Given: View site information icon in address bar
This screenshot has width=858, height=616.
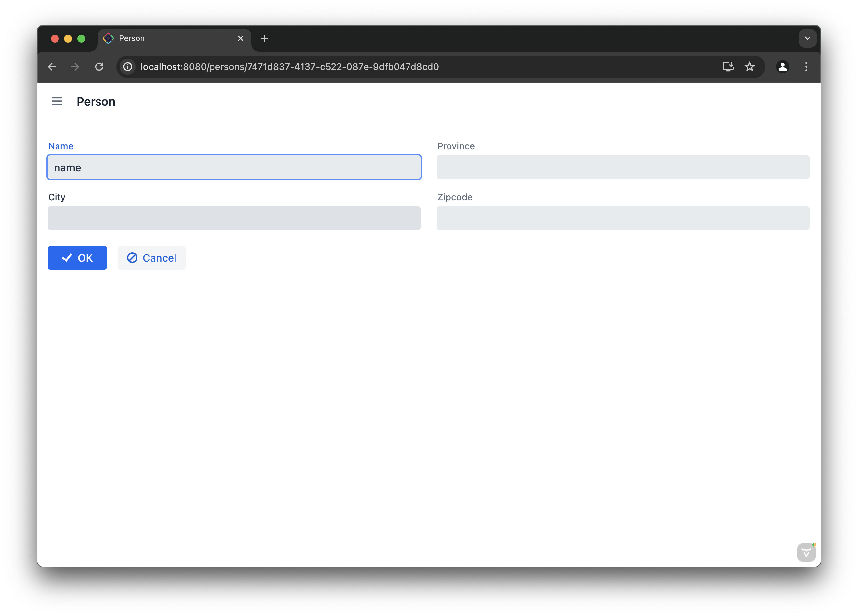Looking at the screenshot, I should point(128,67).
